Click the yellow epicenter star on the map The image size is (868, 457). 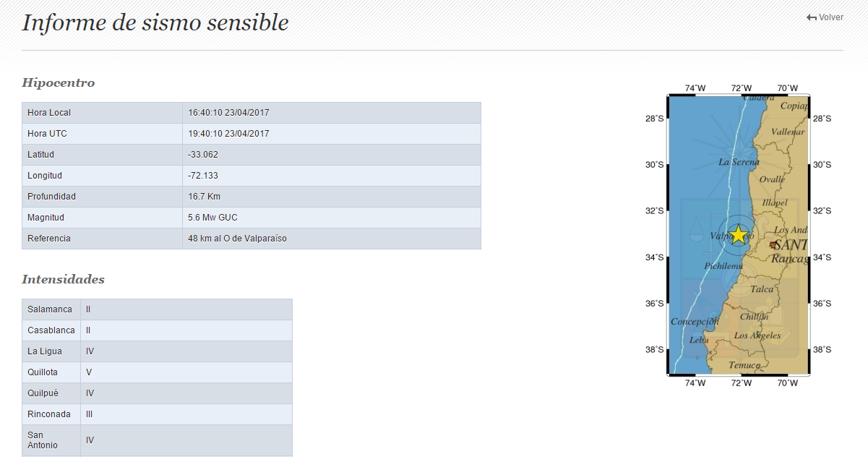(738, 234)
